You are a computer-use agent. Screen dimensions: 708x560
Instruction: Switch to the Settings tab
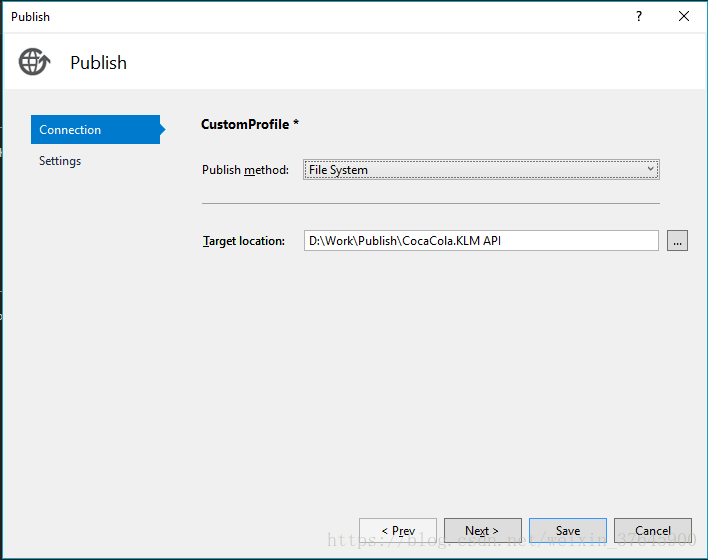[60, 161]
